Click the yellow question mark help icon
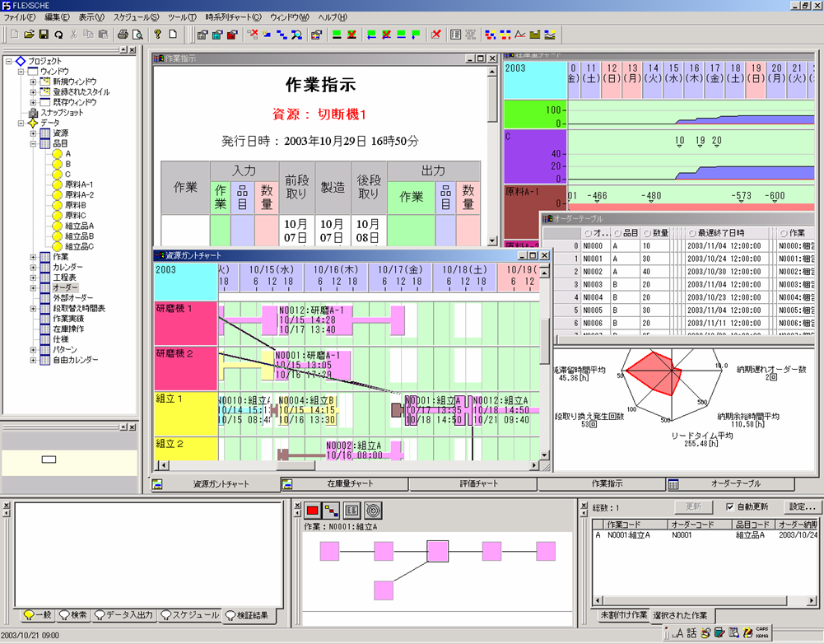Viewport: 824px width, 644px height. [156, 35]
